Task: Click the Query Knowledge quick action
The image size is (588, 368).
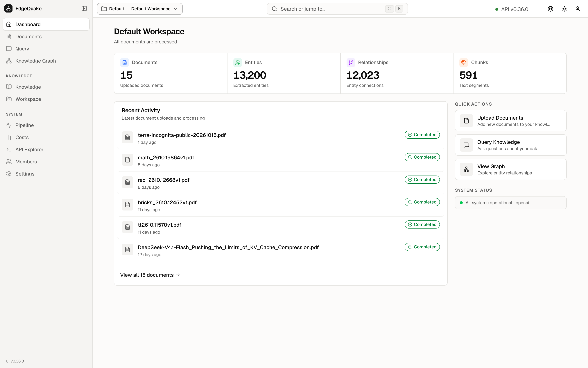Action: [x=510, y=145]
